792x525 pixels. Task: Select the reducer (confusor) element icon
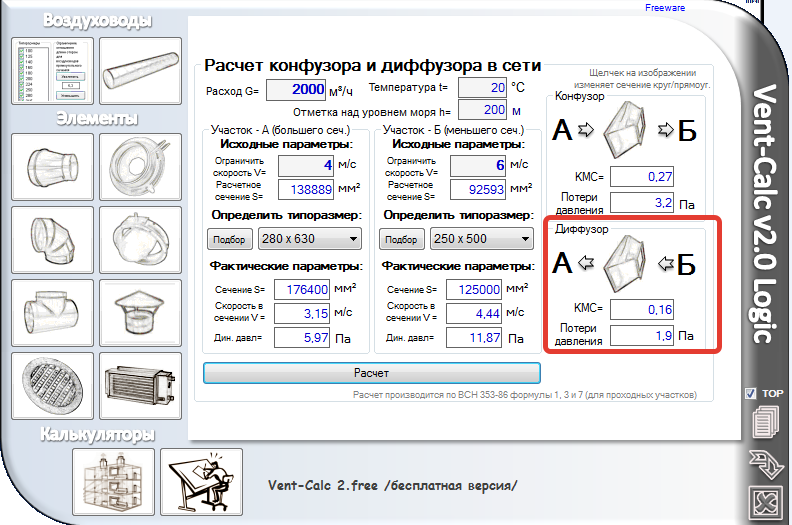coord(53,167)
